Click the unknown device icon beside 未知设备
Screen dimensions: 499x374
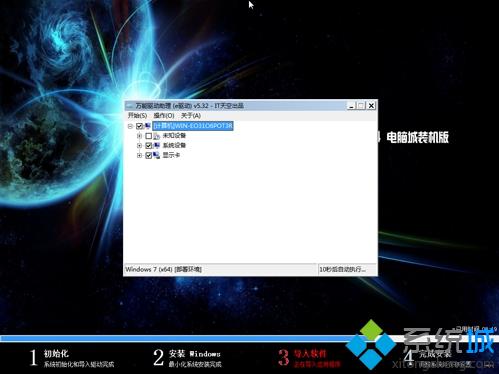pos(157,136)
